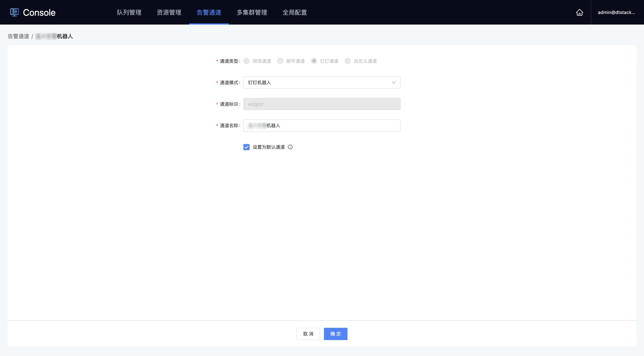
Task: Go to home via house icon
Action: coord(579,12)
